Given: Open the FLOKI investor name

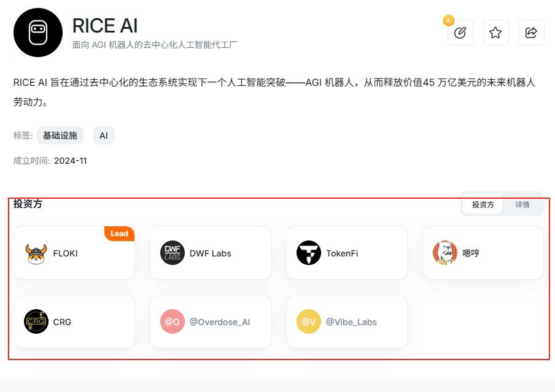Looking at the screenshot, I should pyautogui.click(x=66, y=253).
